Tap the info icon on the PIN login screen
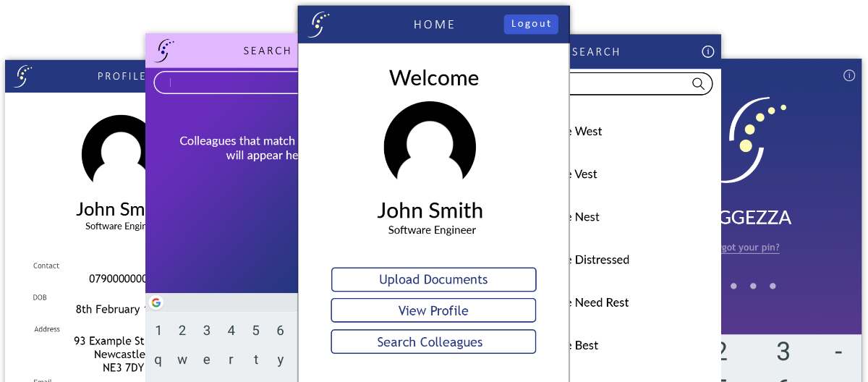The width and height of the screenshot is (868, 382). click(849, 75)
